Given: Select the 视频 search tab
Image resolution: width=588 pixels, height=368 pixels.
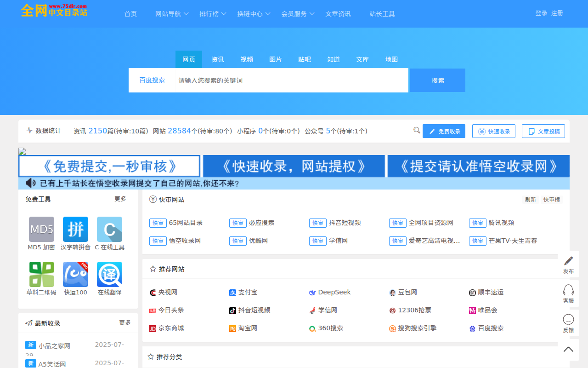Looking at the screenshot, I should pyautogui.click(x=247, y=59).
